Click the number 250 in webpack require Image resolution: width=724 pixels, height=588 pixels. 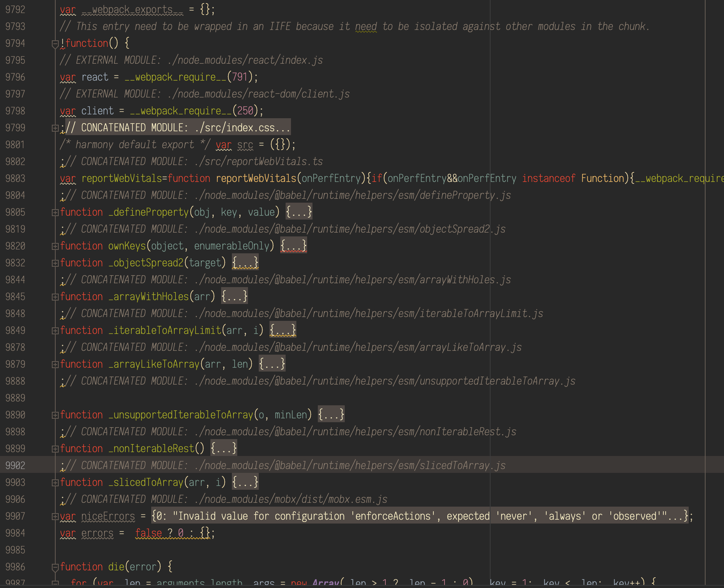click(245, 111)
